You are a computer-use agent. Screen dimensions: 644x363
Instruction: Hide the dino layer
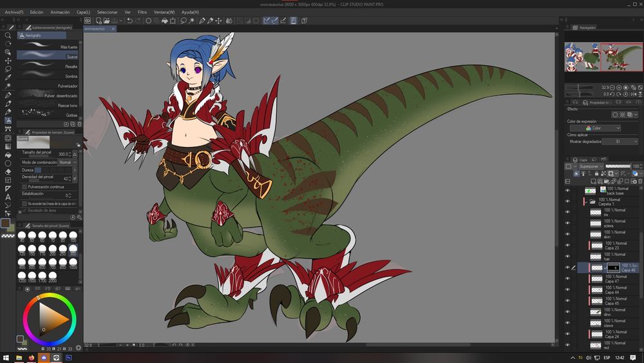click(567, 311)
